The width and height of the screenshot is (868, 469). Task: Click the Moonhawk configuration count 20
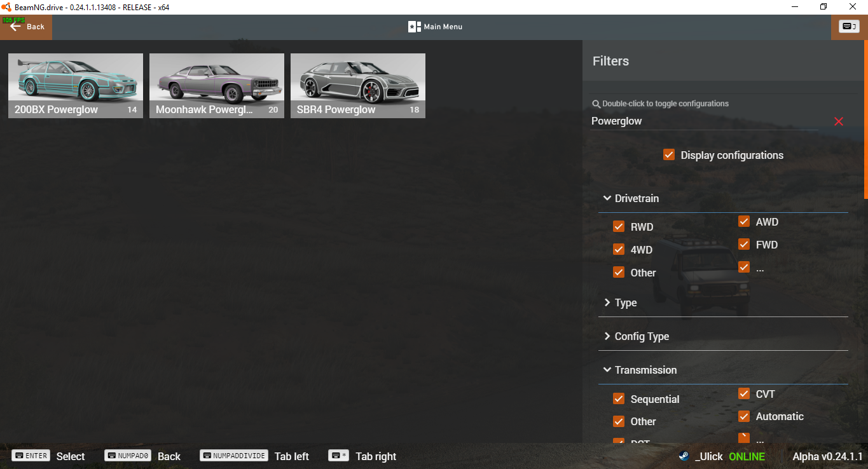pos(273,110)
